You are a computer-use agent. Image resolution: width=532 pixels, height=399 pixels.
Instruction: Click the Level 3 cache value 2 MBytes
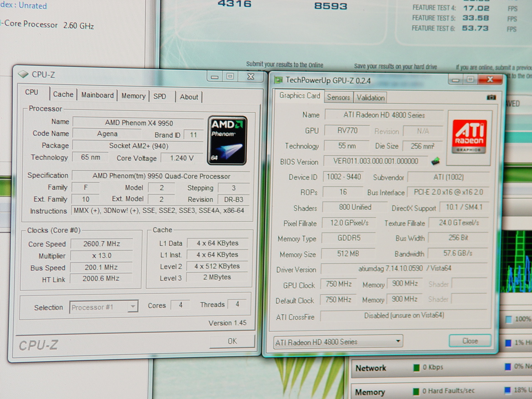click(217, 277)
